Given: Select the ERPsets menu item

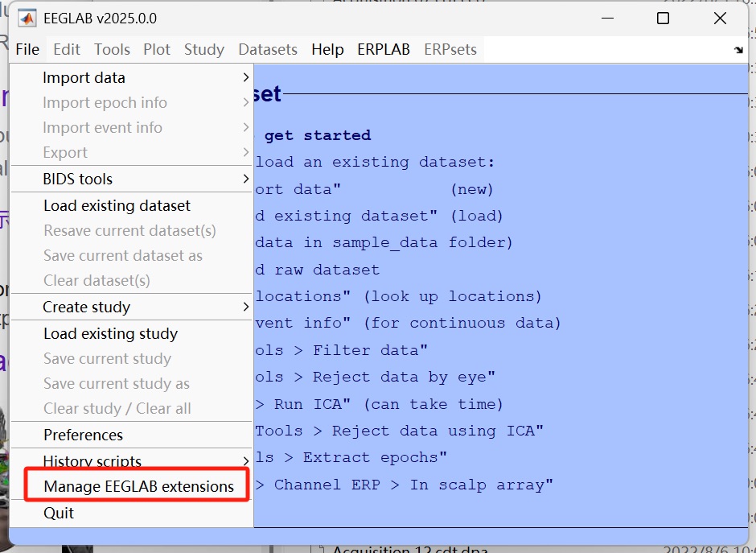Looking at the screenshot, I should pos(450,49).
